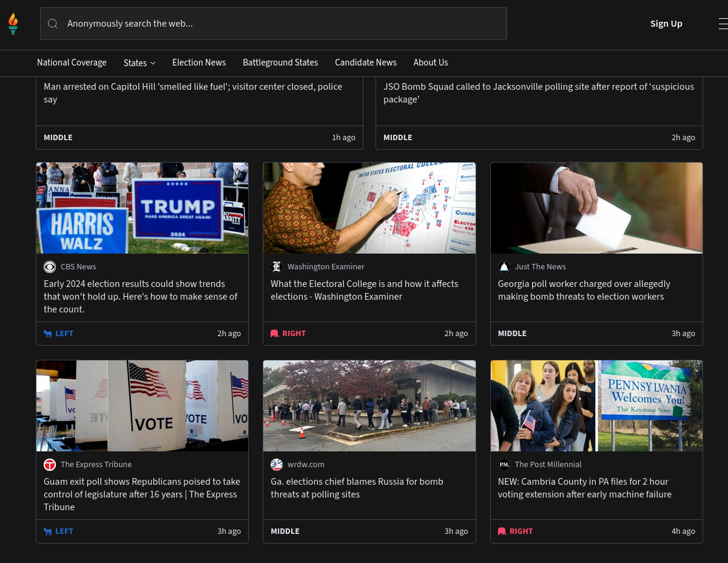Screen dimensions: 728x563
Task: Click the Washington Examiner source name
Action: click(326, 267)
